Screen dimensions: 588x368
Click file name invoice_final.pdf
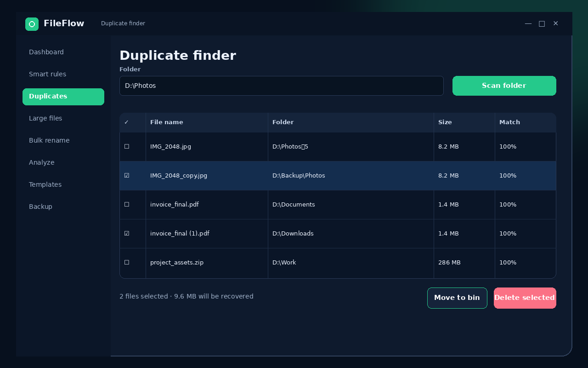175,205
